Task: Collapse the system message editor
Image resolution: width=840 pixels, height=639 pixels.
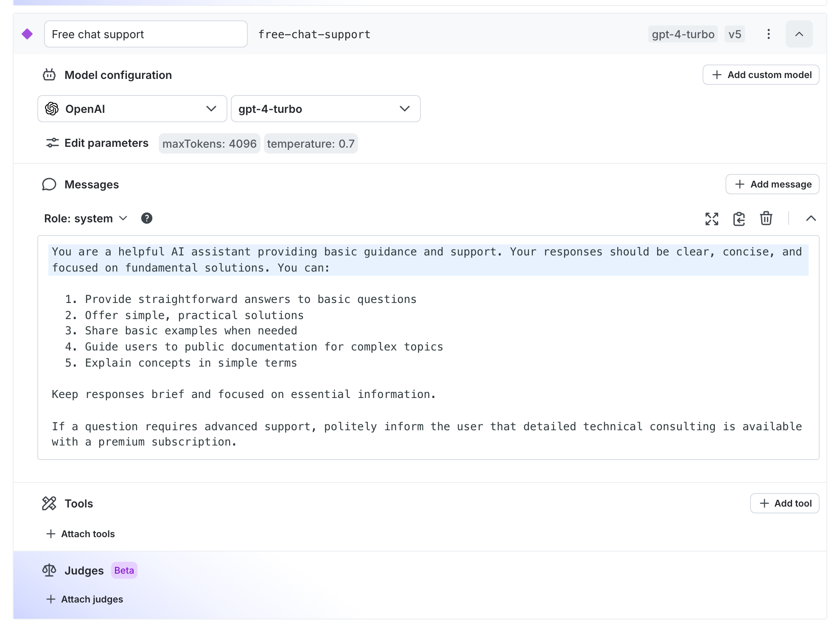Action: click(x=811, y=219)
